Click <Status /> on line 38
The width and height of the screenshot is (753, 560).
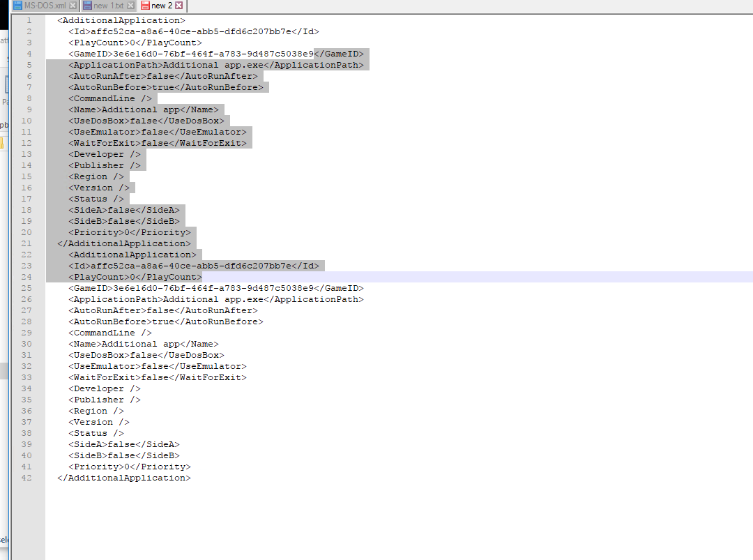(x=96, y=433)
